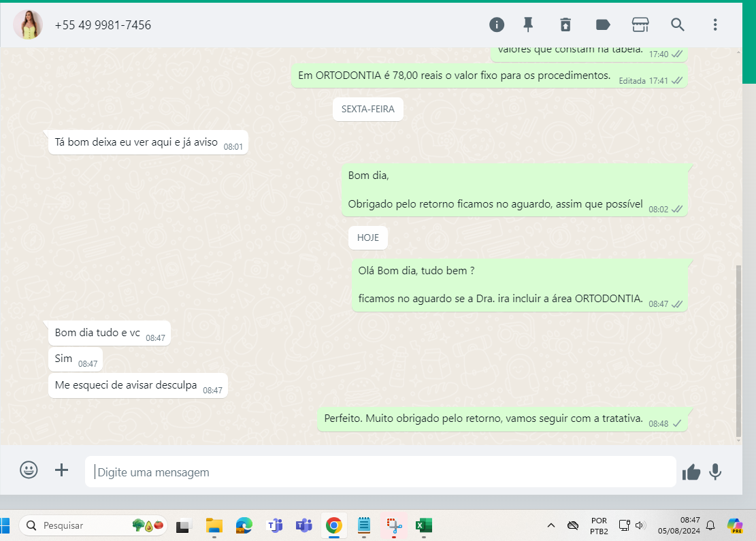Open the emoji picker

click(x=29, y=470)
